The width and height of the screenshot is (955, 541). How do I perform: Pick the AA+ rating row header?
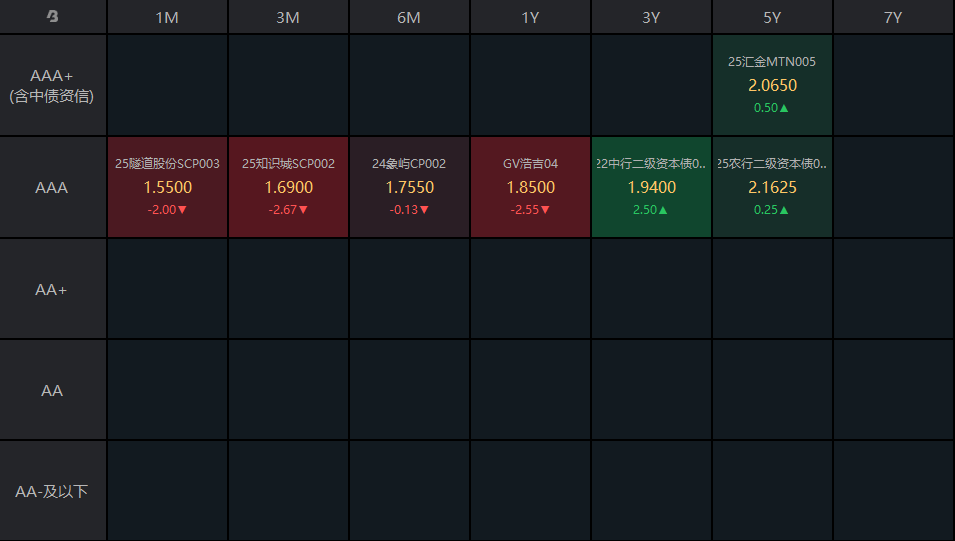tap(52, 289)
